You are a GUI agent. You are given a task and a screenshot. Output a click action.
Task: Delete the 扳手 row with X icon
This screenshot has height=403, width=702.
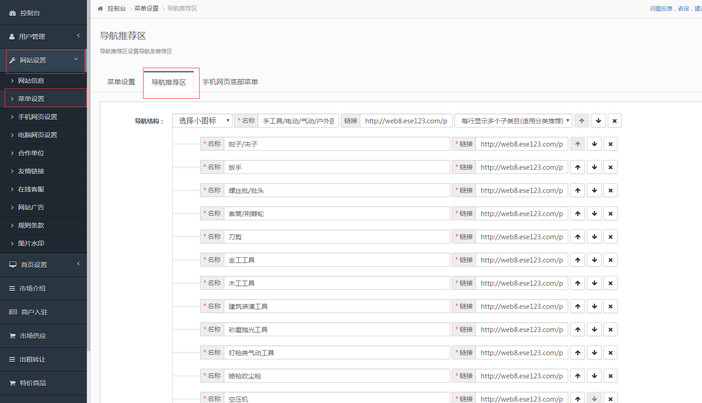pos(611,167)
